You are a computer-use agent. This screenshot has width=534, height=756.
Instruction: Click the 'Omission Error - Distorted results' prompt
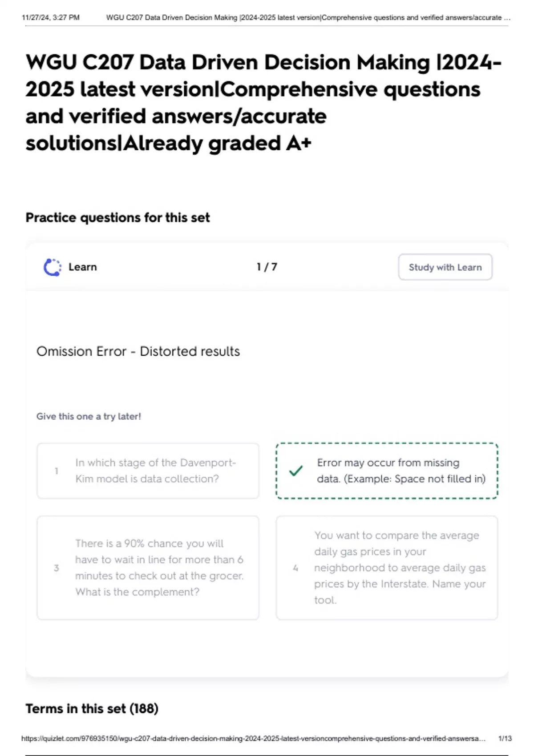click(138, 351)
